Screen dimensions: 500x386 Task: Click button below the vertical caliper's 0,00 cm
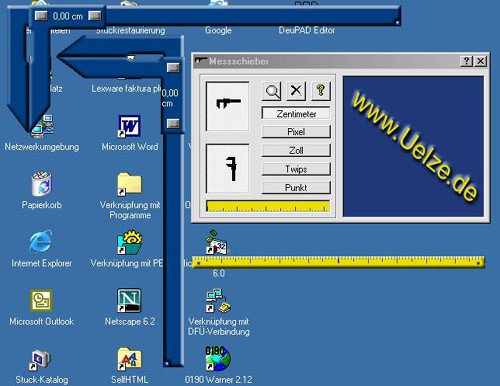tap(173, 123)
